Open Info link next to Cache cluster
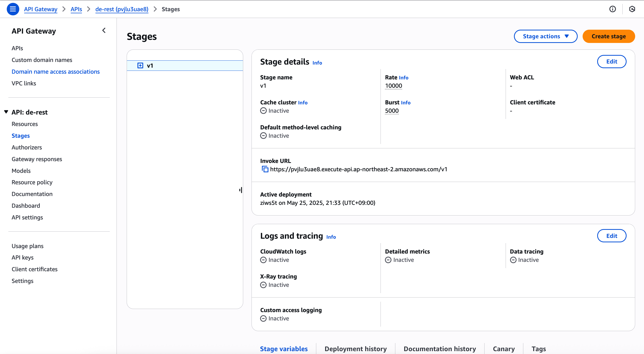Image resolution: width=644 pixels, height=354 pixels. tap(303, 103)
